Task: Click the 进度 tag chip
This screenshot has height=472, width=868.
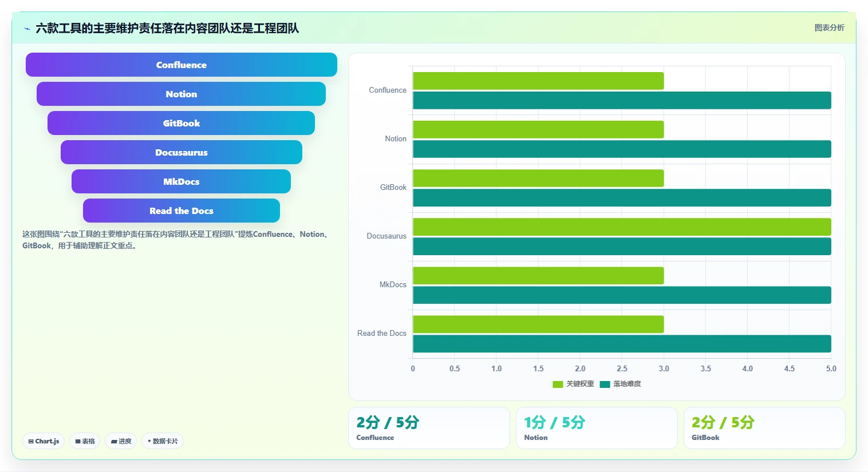Action: pos(121,441)
